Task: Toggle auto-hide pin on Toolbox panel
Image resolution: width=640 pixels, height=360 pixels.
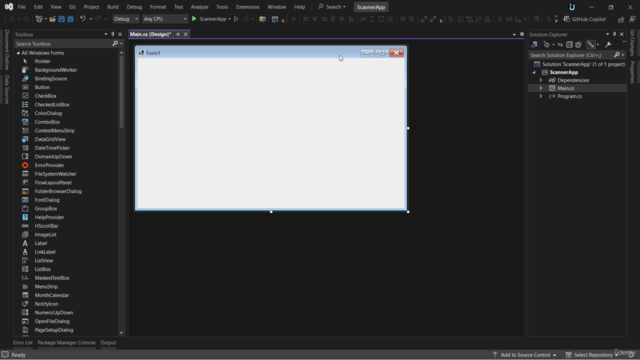Action: [x=113, y=34]
